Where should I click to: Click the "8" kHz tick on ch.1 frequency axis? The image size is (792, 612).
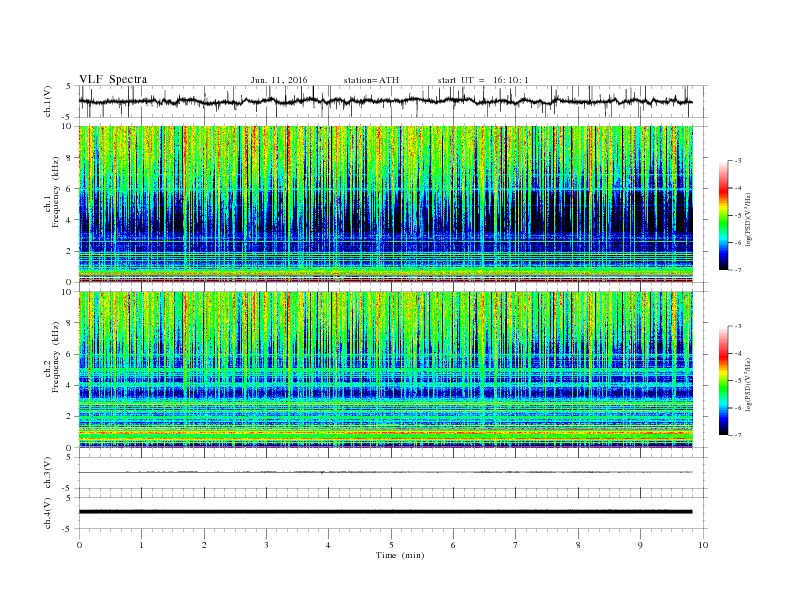point(70,158)
